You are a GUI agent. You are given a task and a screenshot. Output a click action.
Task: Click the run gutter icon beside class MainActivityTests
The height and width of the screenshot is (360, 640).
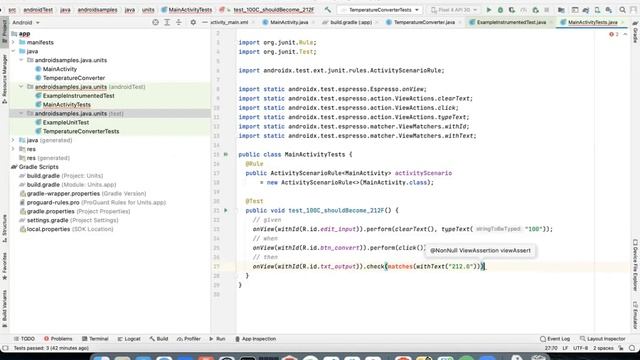pos(226,154)
